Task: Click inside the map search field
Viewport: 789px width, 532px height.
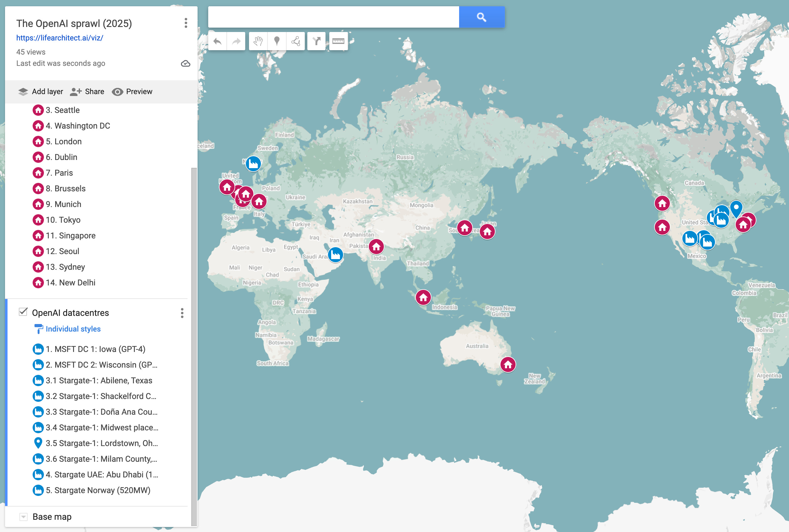Action: [333, 17]
